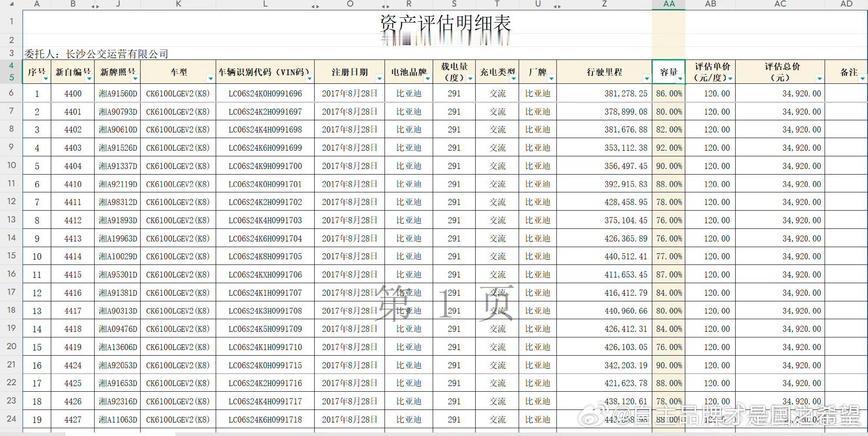Select capacity cell 86.00%
868x436 pixels.
tap(669, 93)
